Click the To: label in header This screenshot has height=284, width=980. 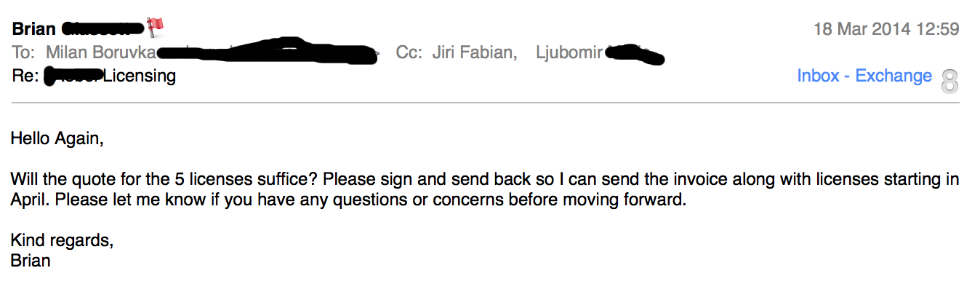coord(24,53)
